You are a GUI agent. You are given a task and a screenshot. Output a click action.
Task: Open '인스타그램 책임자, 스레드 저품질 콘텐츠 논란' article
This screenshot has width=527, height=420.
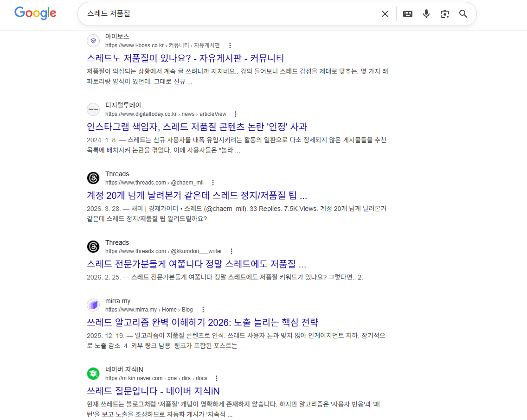pyautogui.click(x=197, y=127)
